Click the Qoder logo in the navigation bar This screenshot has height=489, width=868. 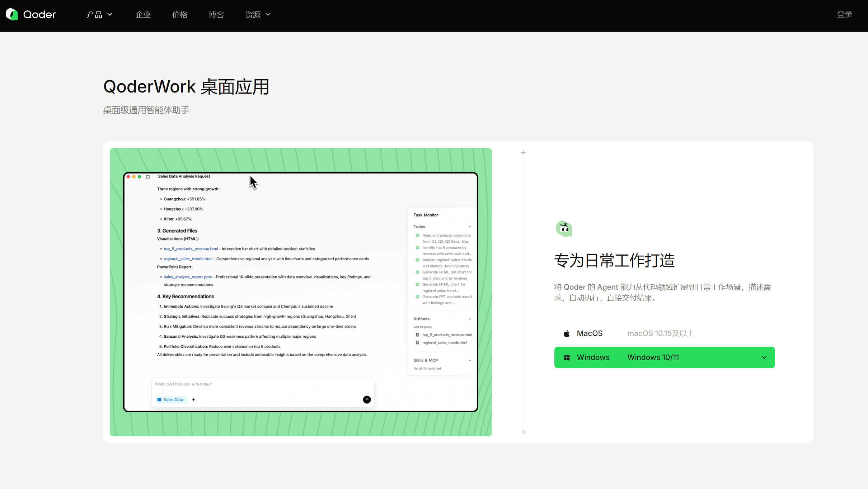pyautogui.click(x=31, y=14)
